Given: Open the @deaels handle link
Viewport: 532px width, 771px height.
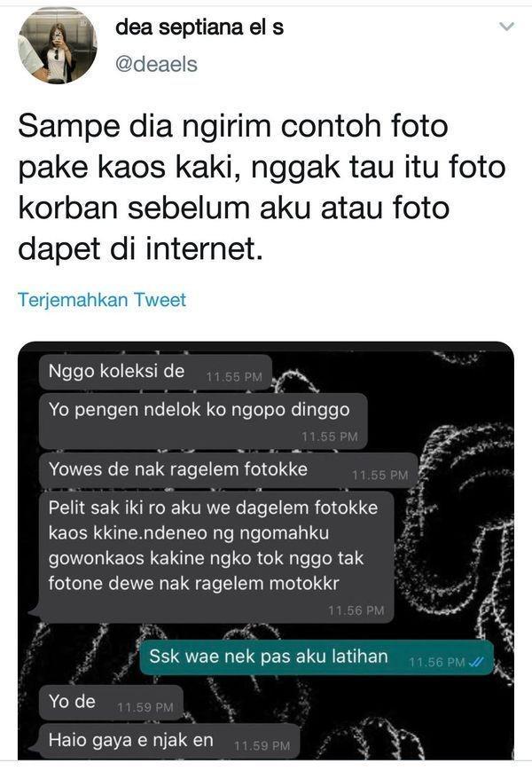Looking at the screenshot, I should coord(156,65).
